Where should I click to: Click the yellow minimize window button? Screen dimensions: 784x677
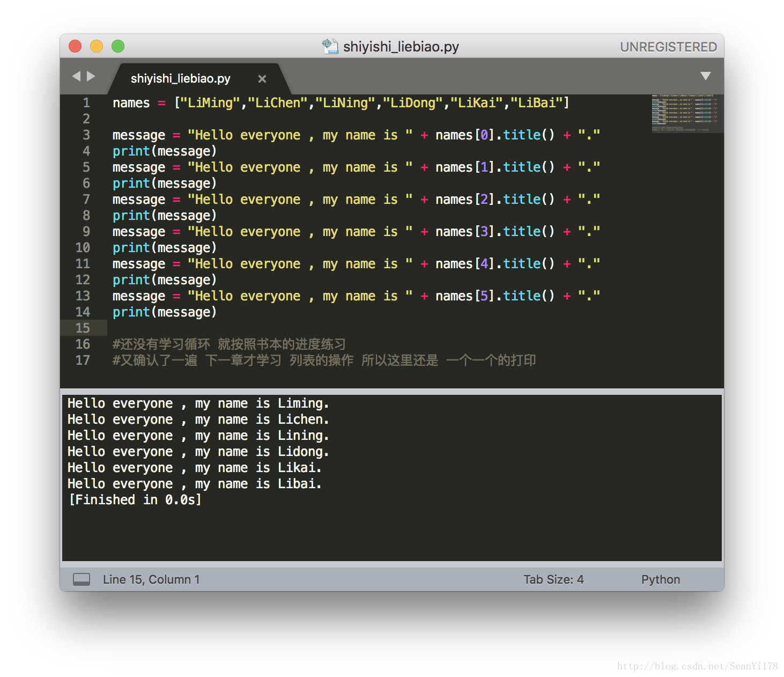pos(97,47)
